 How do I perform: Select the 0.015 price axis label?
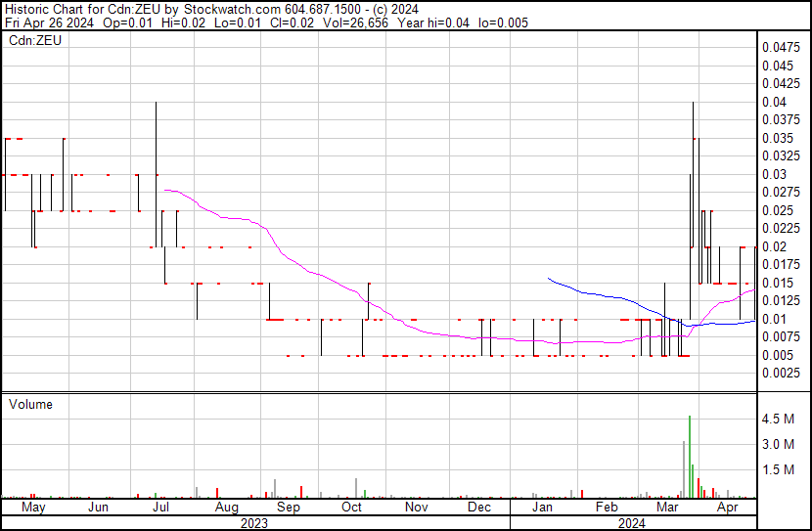tap(778, 283)
